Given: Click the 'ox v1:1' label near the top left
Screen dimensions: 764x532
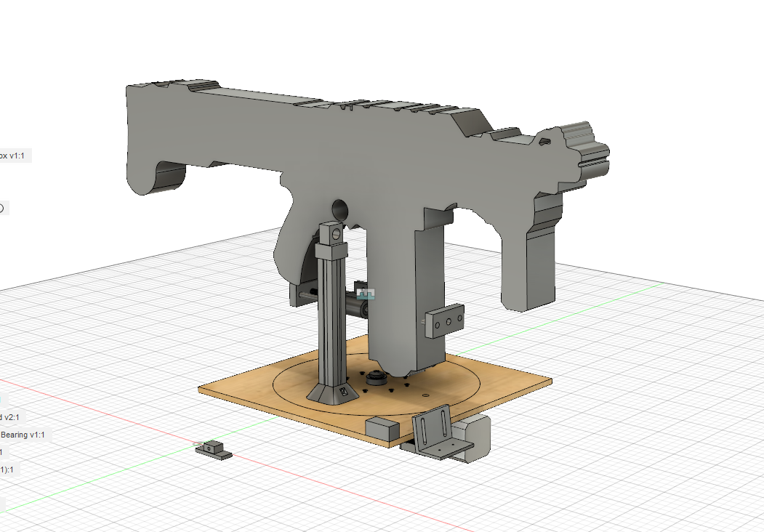Looking at the screenshot, I should coord(13,155).
